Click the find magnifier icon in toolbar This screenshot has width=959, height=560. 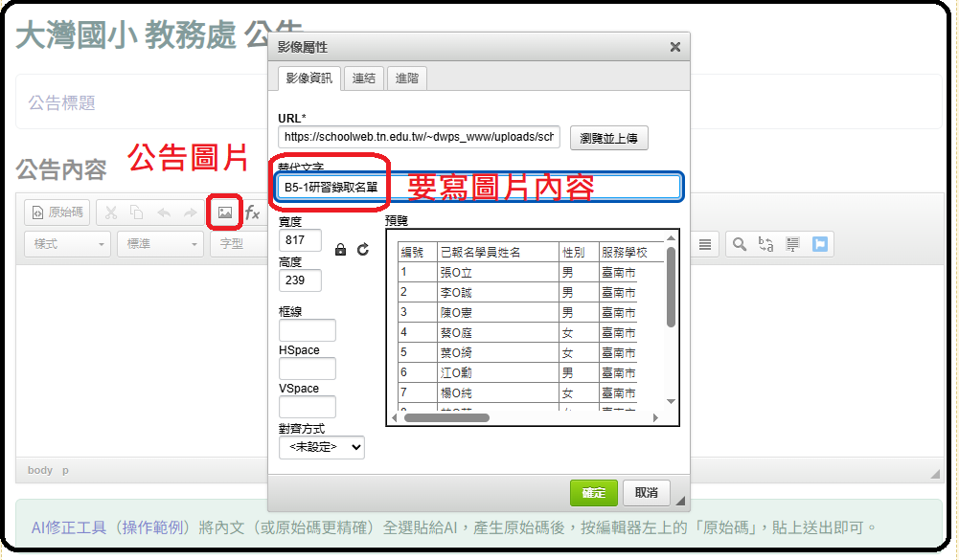point(739,244)
